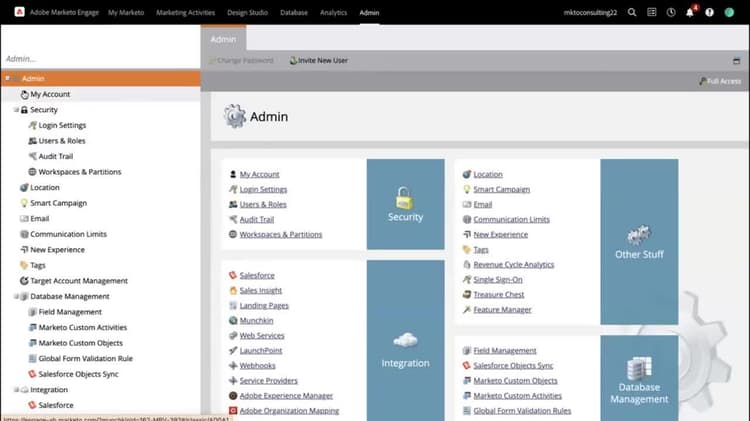Open the LaunchPoint link
Screen dimensions: 750x421
(261, 351)
